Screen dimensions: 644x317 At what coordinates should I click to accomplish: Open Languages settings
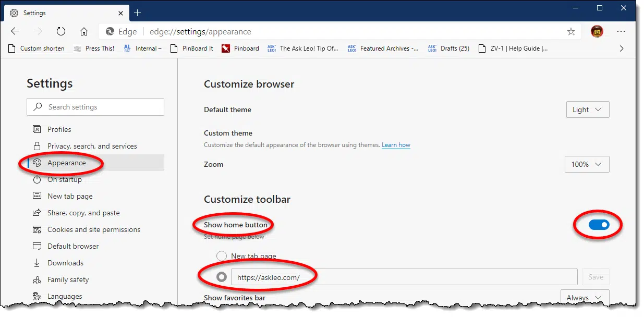tap(96, 296)
